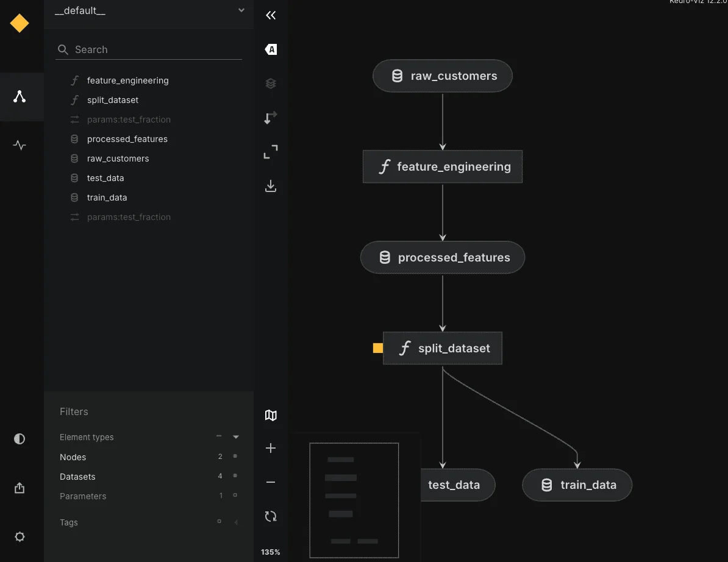Collapse the search sidebar panel

tap(271, 15)
